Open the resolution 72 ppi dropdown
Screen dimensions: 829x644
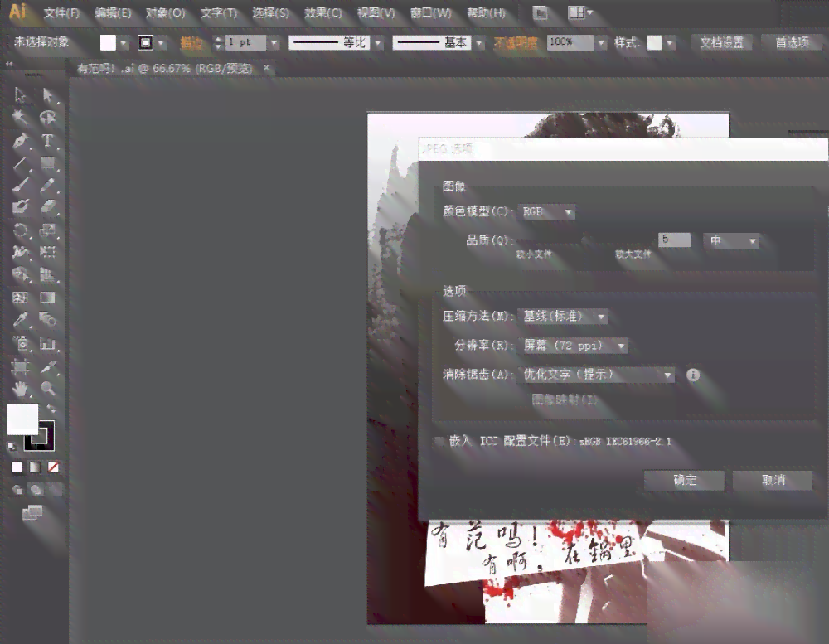(x=573, y=346)
